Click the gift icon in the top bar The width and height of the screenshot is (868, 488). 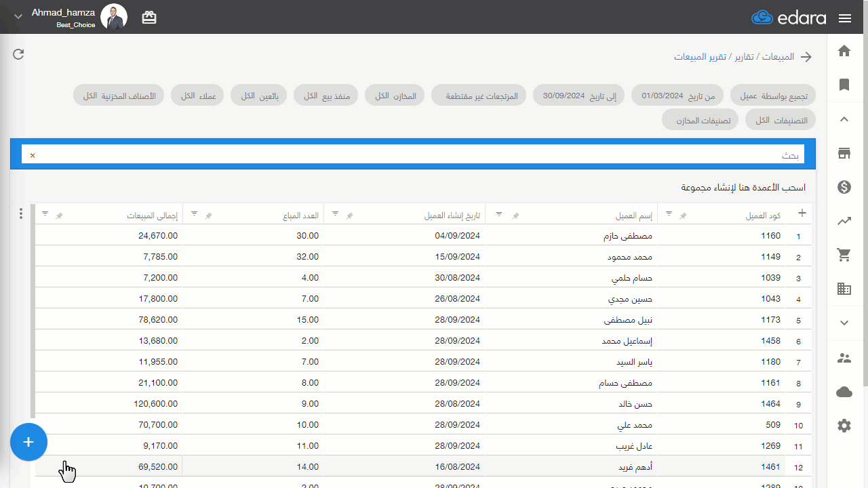pyautogui.click(x=149, y=18)
